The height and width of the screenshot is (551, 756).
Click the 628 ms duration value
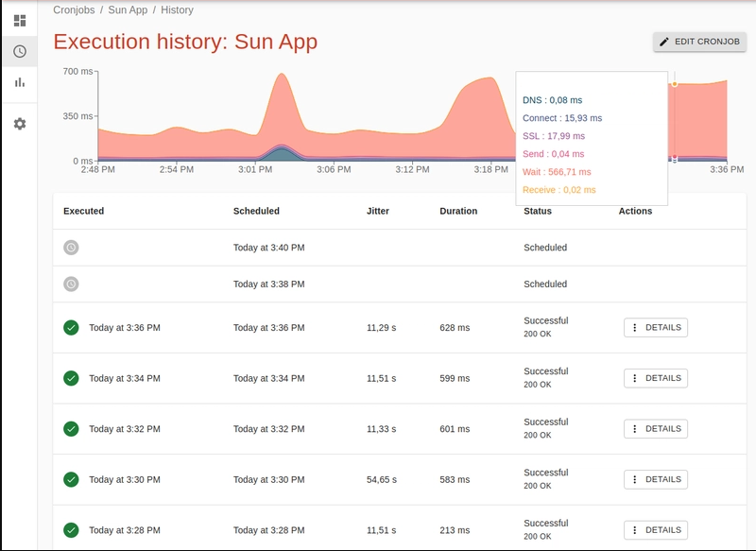[x=455, y=328]
